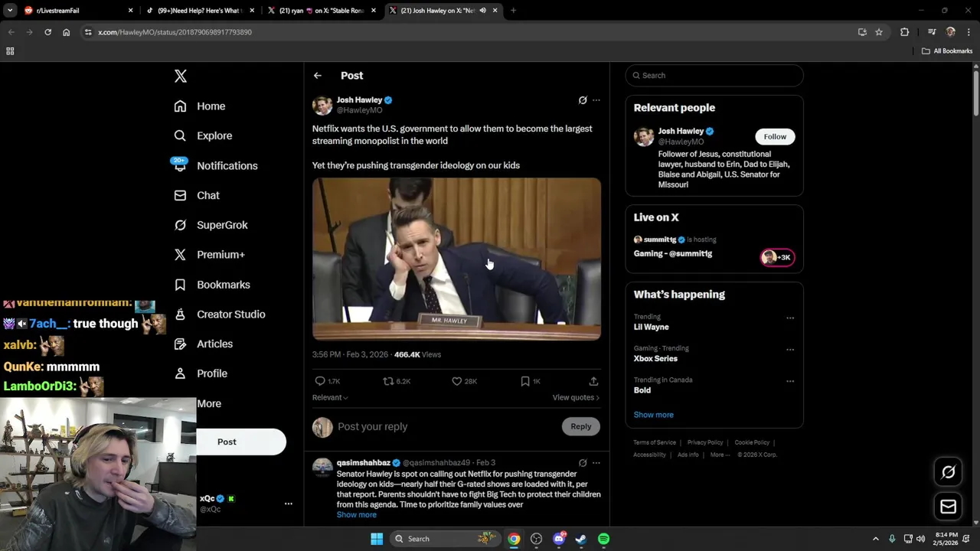This screenshot has height=551, width=980.
Task: Show hidden tray icons chevron
Action: coord(876,539)
